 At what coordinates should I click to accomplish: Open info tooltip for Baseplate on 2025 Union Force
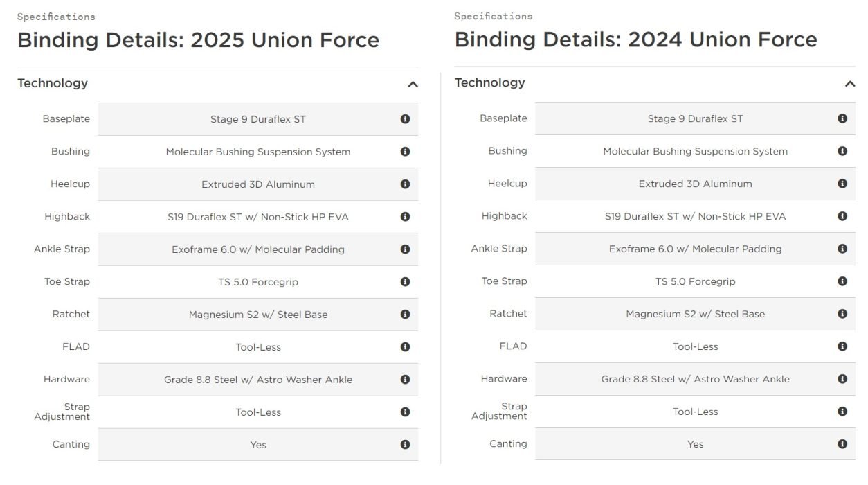(x=405, y=118)
